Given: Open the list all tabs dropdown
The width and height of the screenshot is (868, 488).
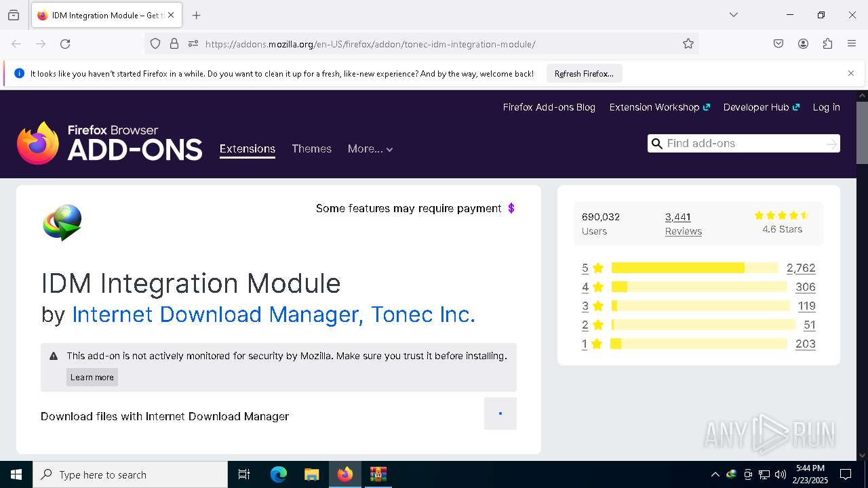Looking at the screenshot, I should 733,15.
